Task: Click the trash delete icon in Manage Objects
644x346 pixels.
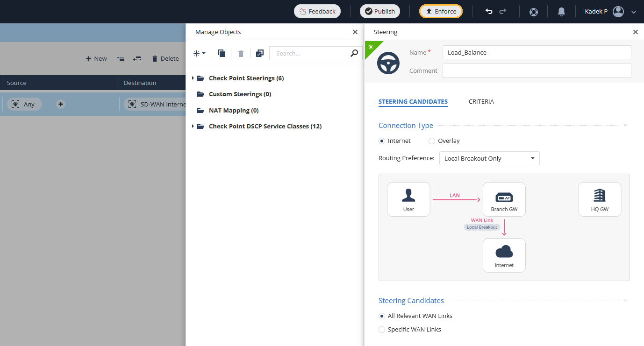Action: [x=241, y=53]
